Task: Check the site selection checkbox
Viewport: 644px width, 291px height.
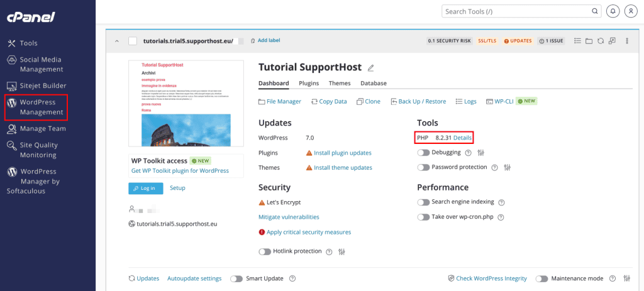Action: click(x=132, y=41)
